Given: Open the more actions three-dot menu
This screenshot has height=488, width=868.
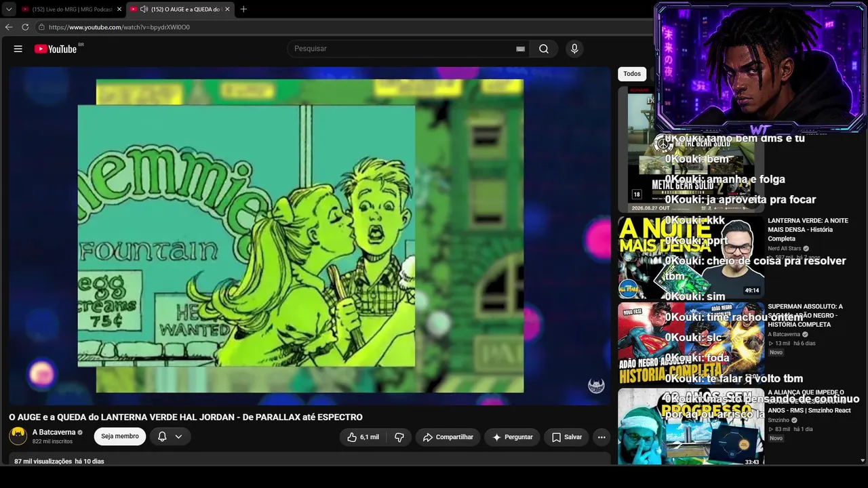Looking at the screenshot, I should coord(601,437).
